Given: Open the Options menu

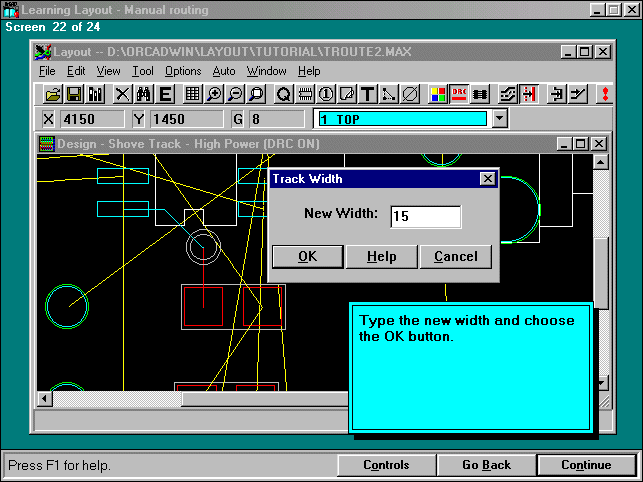Looking at the screenshot, I should click(183, 71).
